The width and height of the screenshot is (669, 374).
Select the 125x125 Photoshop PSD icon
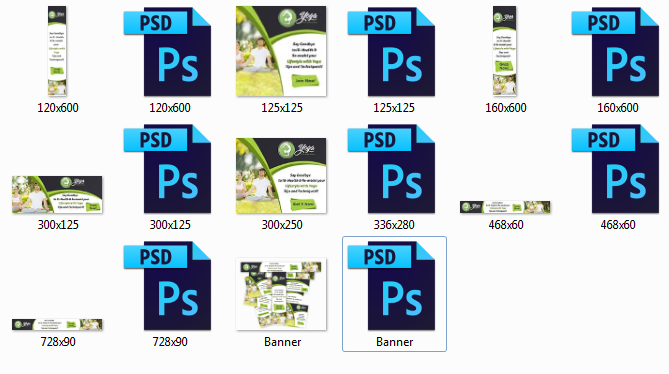391,52
